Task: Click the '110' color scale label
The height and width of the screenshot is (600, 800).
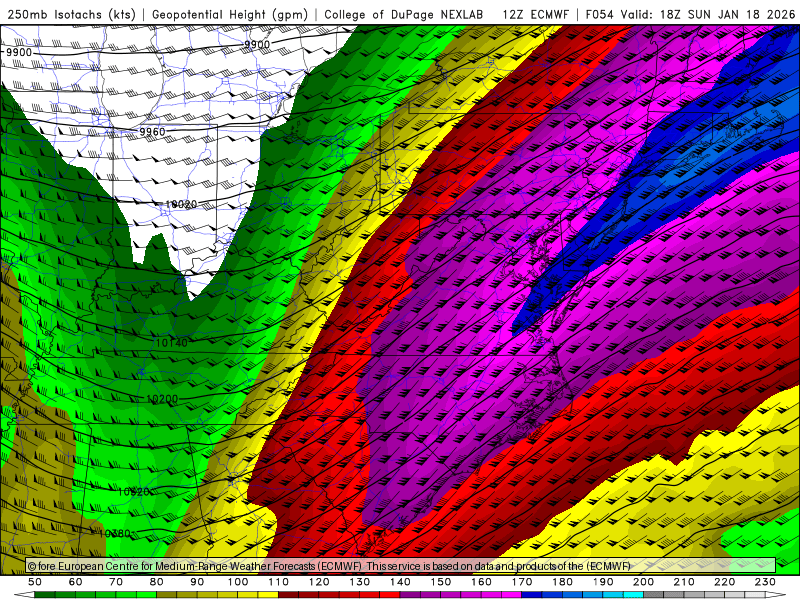Action: [279, 582]
